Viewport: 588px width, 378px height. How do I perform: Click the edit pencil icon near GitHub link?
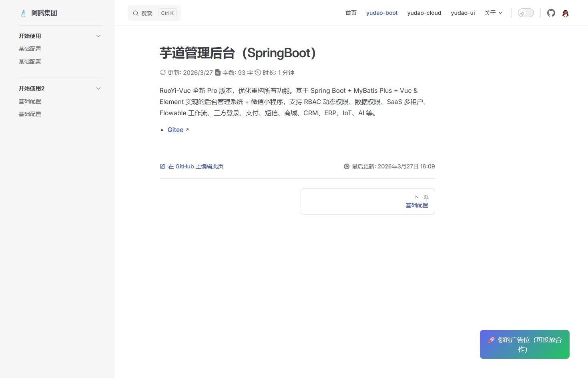click(x=163, y=166)
